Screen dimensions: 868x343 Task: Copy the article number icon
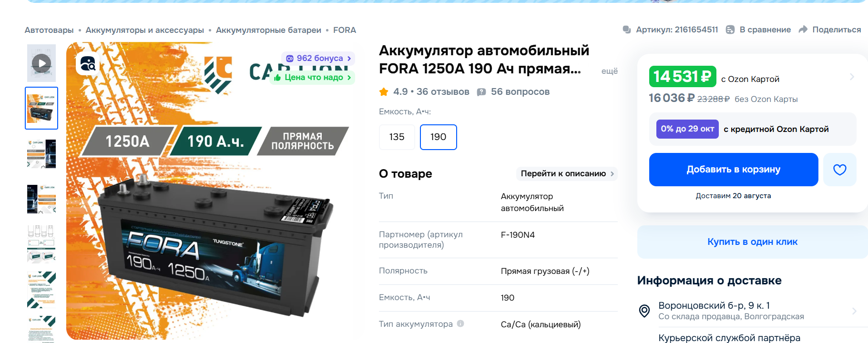point(627,30)
